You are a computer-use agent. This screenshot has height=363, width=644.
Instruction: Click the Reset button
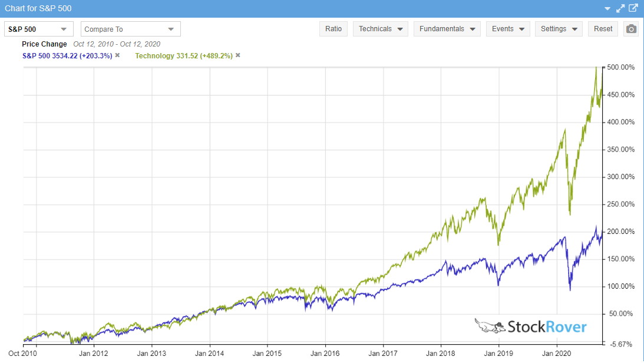point(603,28)
